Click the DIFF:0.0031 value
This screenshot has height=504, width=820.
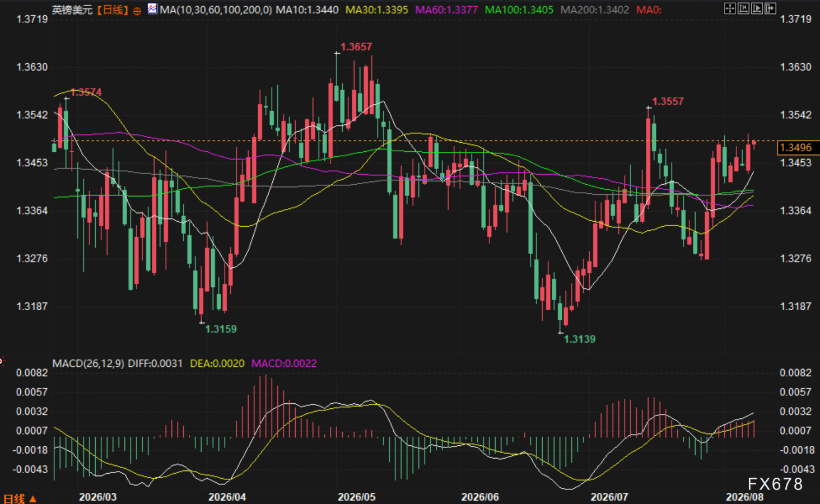(155, 363)
